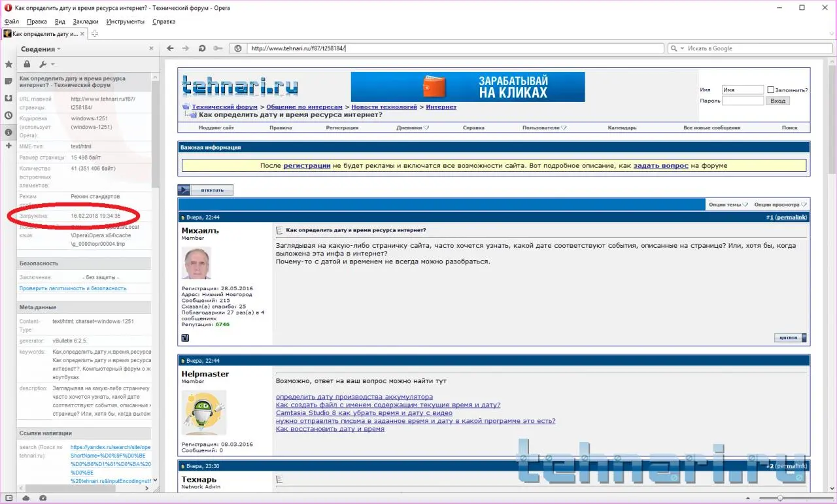Click the Вход login button
This screenshot has height=504, width=837.
[777, 101]
